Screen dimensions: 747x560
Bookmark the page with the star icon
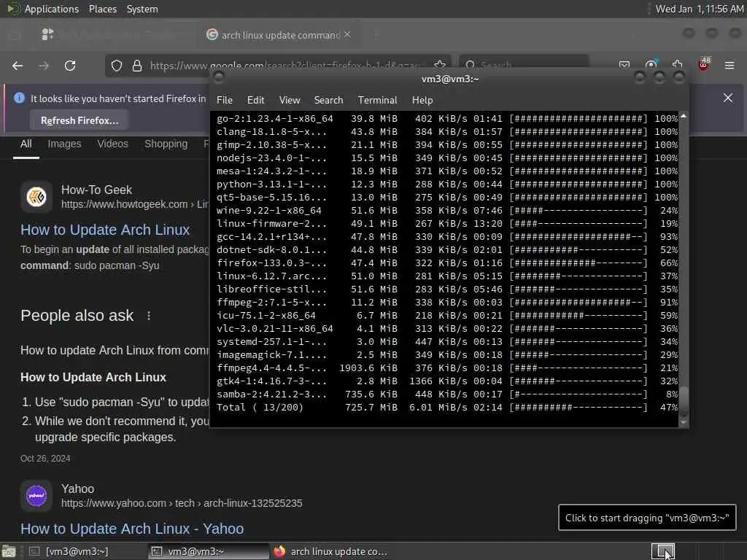tap(440, 65)
